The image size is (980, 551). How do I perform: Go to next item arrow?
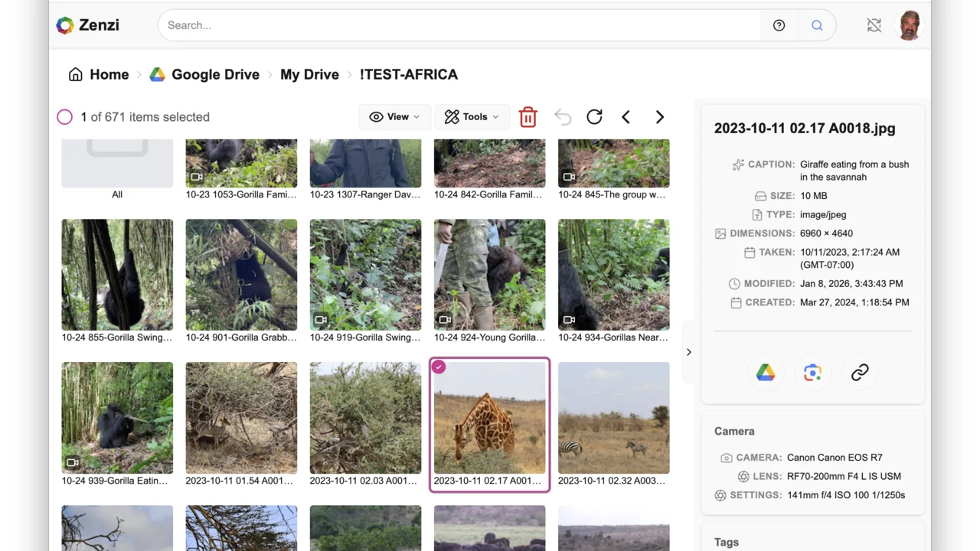659,117
